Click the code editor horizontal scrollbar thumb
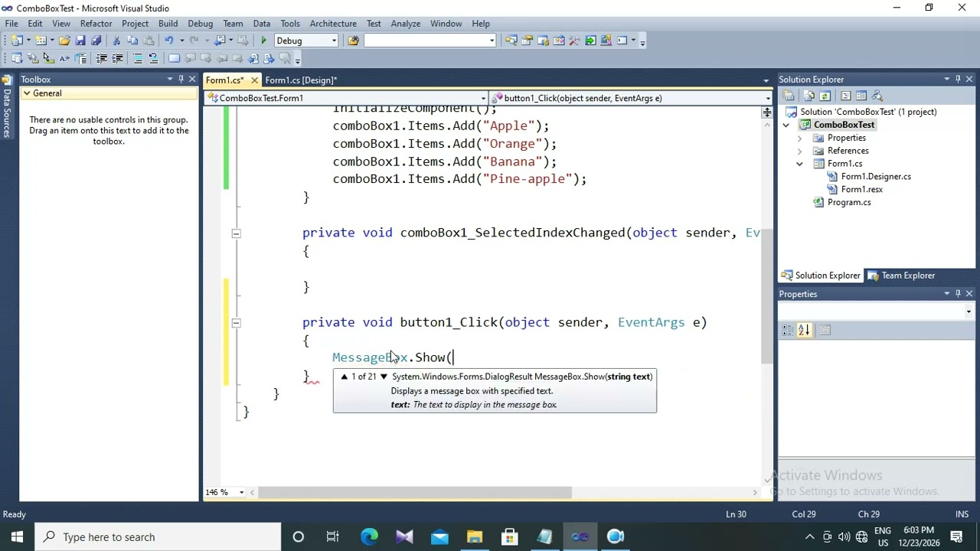 pos(414,492)
